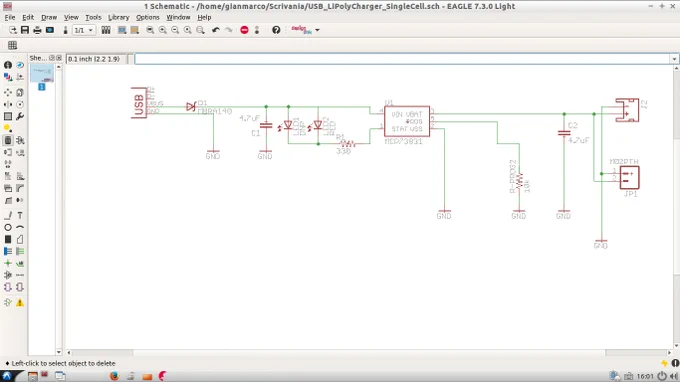Click the clock showing 16:01
This screenshot has height=382, width=680.
pos(645,376)
